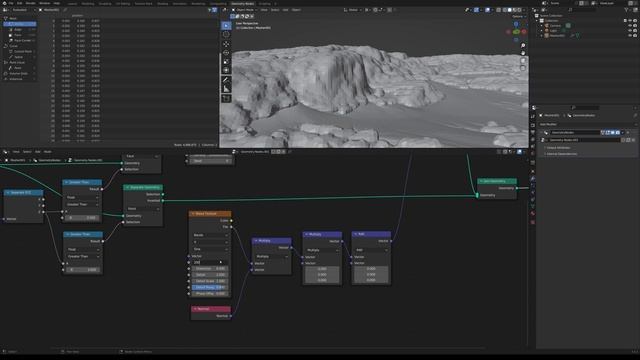Click Wave Texture Detail Roughness slider
Image resolution: width=640 pixels, height=360 pixels.
click(x=210, y=287)
